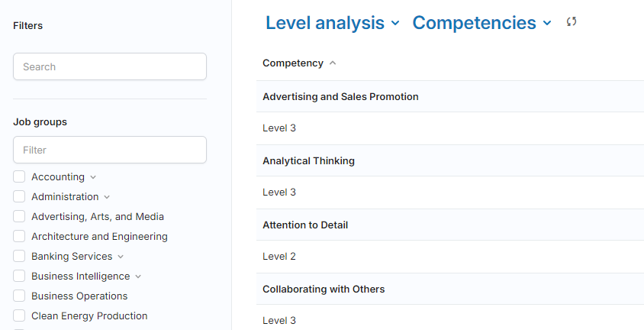This screenshot has width=644, height=330.
Task: Click the Attention to Detail competency
Action: click(x=305, y=225)
